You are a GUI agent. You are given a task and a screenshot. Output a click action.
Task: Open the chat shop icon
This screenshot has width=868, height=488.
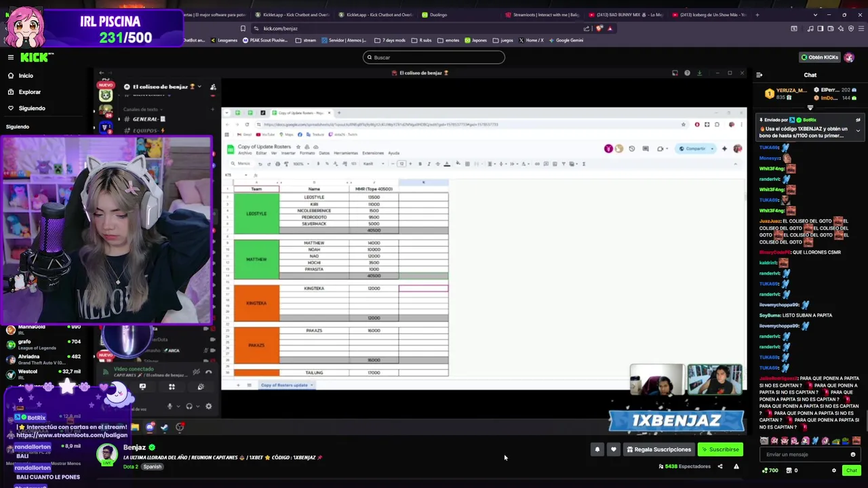(x=790, y=470)
